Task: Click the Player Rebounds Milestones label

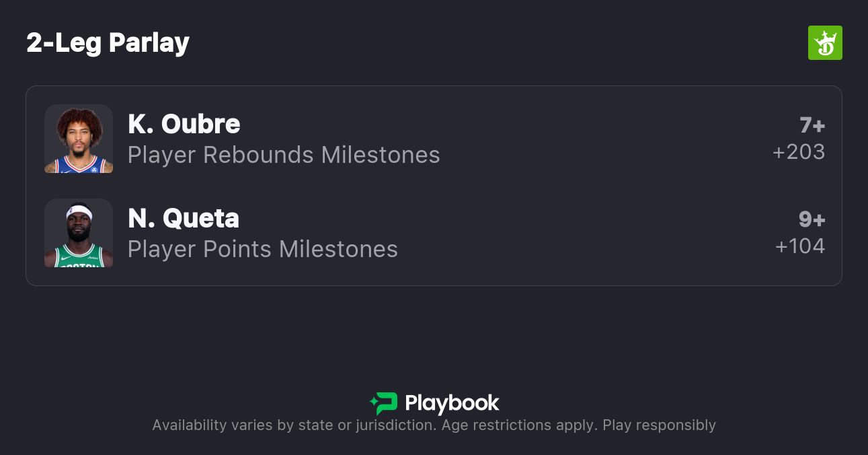Action: coord(284,155)
